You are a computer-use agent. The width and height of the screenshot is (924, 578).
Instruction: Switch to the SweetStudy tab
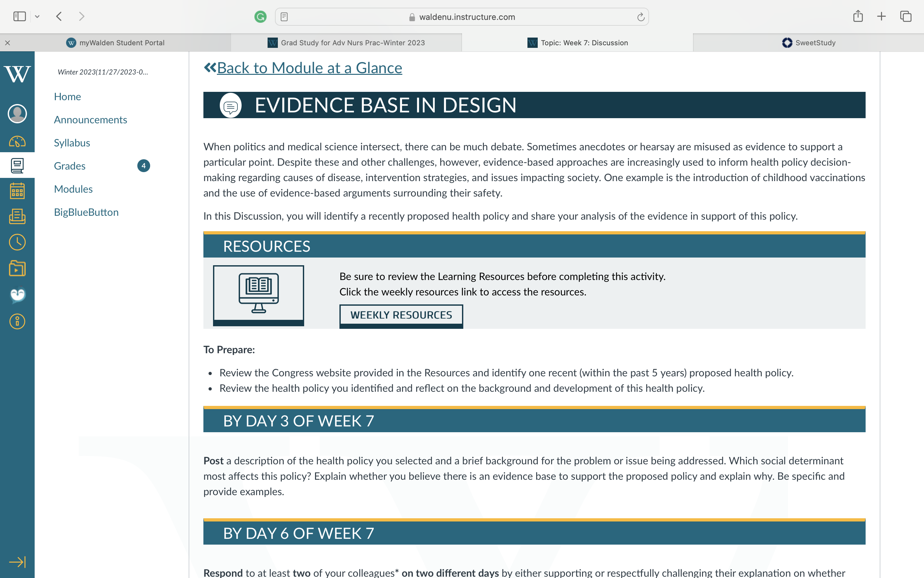pyautogui.click(x=808, y=43)
